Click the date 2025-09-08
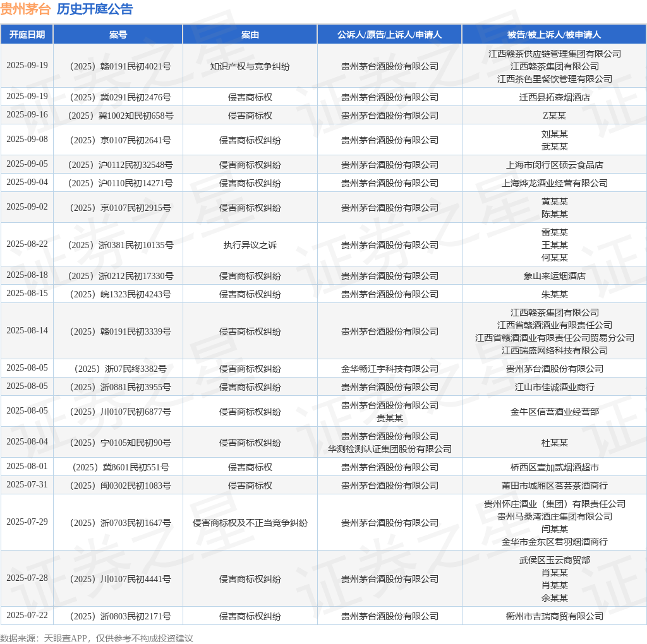 [27, 140]
